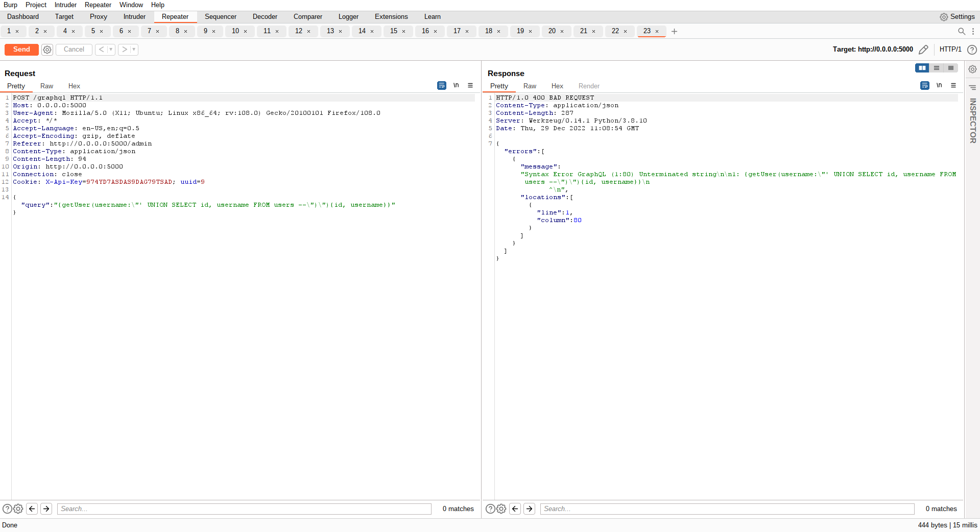This screenshot has height=532, width=980.
Task: Select side-by-side layout icon
Action: click(922, 68)
